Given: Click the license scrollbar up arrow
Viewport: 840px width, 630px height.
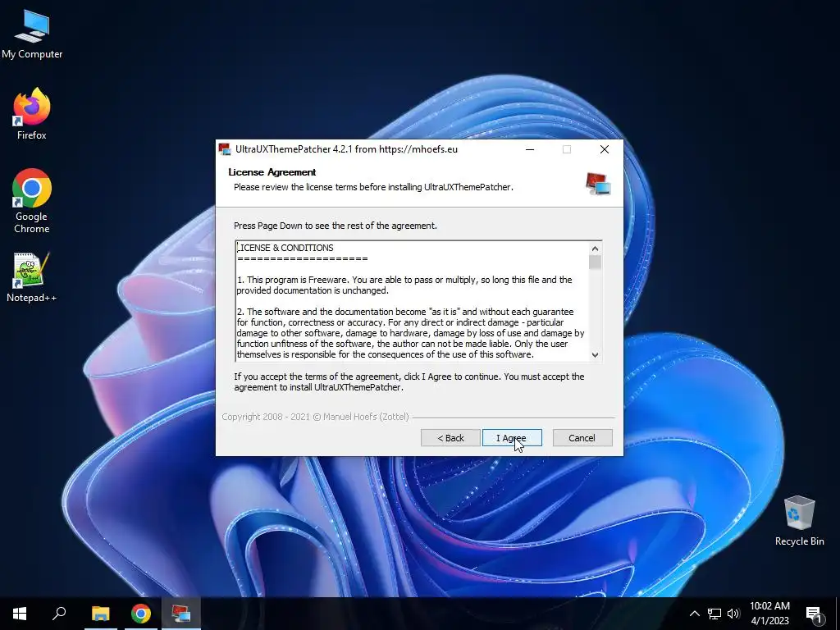Looking at the screenshot, I should coord(595,249).
